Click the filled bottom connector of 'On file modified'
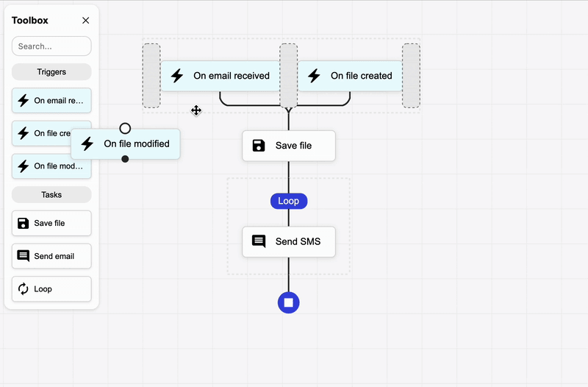 click(x=125, y=159)
